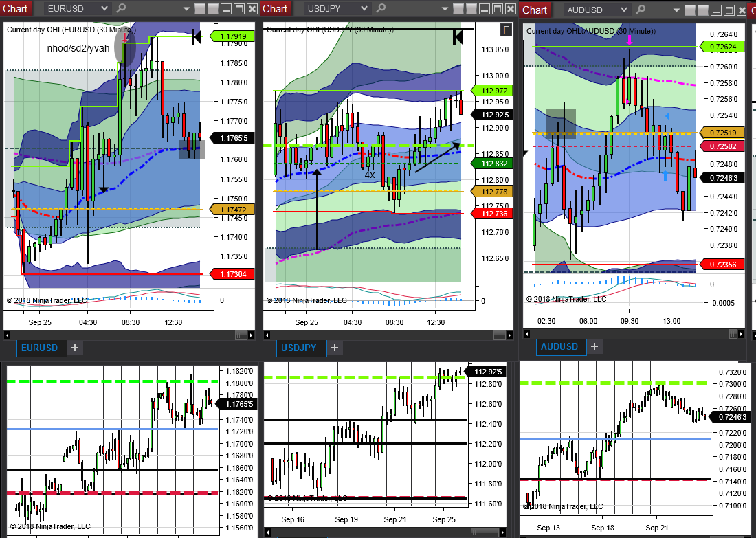The height and width of the screenshot is (538, 756).
Task: Click left scroll arrow under USDJPY chart
Action: click(267, 335)
